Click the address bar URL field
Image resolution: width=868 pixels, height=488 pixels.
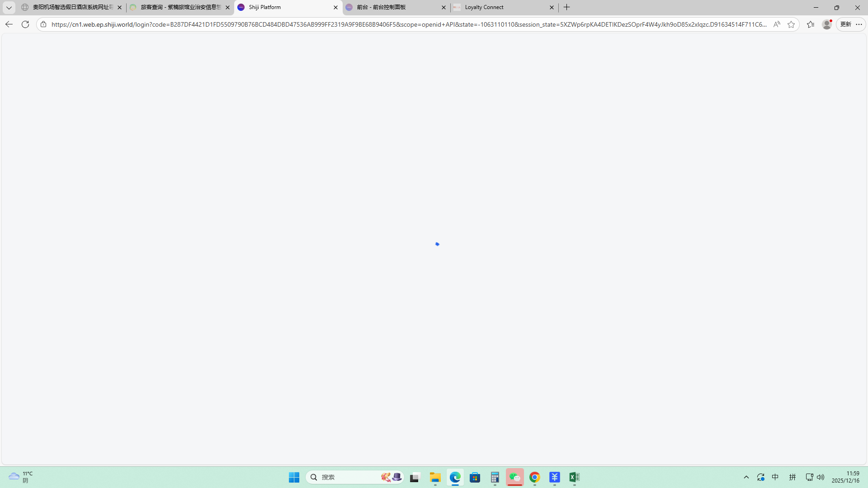407,24
